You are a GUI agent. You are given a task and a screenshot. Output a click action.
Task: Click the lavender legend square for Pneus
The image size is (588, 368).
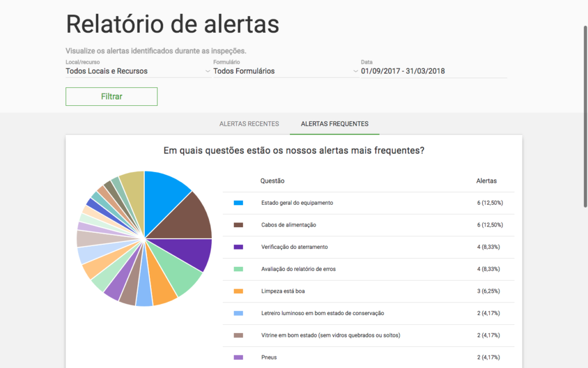[x=238, y=357]
